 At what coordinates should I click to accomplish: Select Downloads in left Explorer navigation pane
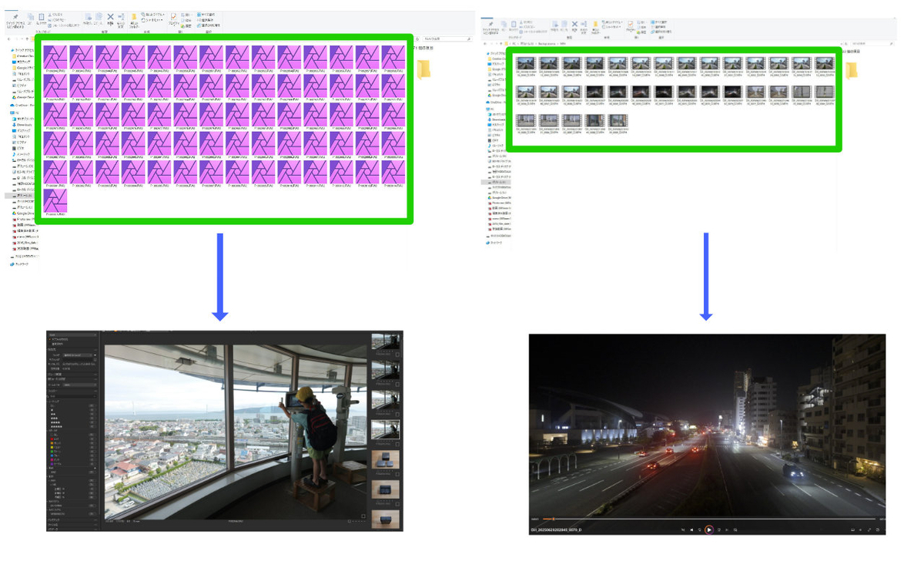(x=22, y=125)
